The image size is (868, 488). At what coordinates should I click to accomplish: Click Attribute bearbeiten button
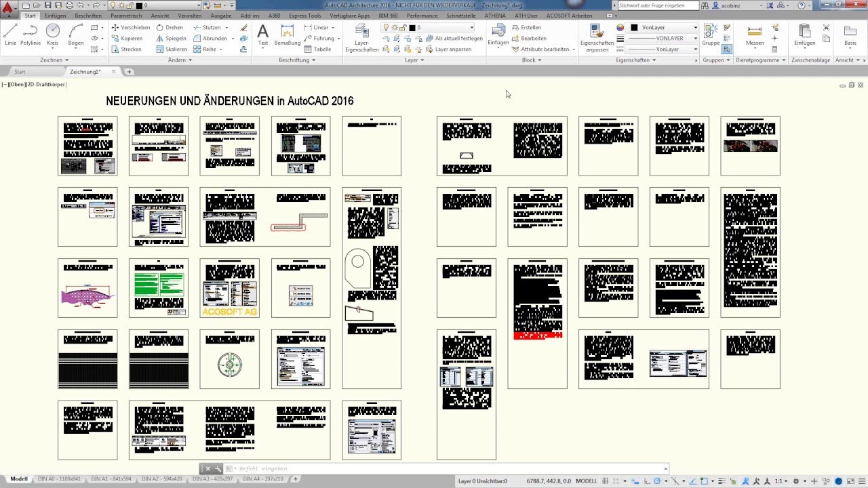(x=544, y=49)
